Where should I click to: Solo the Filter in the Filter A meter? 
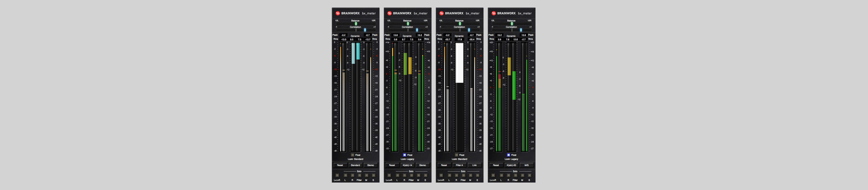point(464,175)
